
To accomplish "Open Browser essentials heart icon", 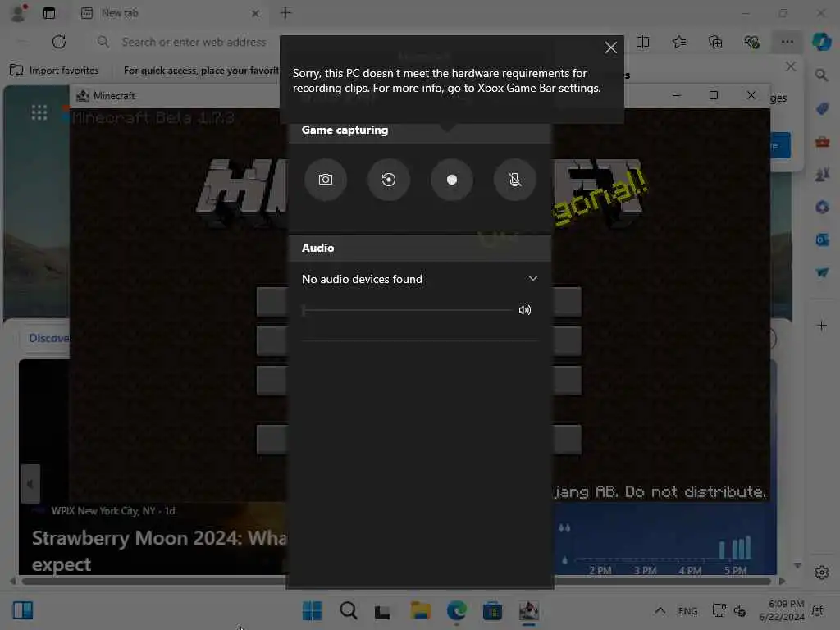I will 751,42.
